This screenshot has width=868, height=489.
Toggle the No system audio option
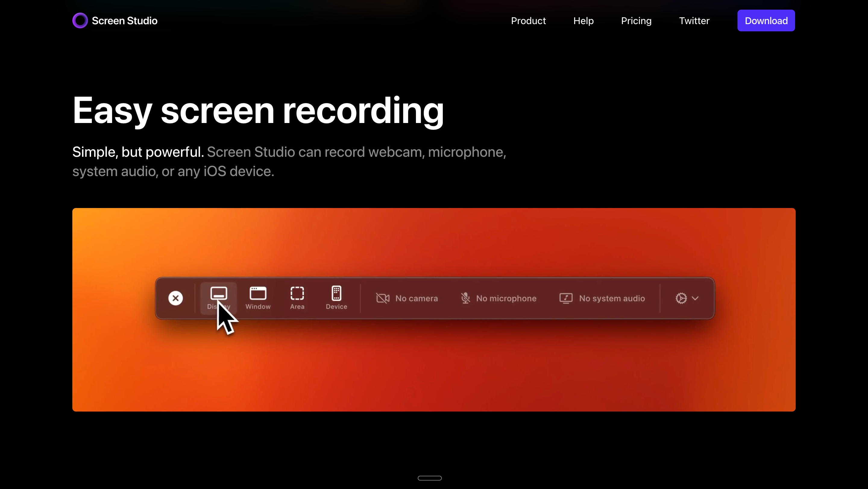(612, 298)
